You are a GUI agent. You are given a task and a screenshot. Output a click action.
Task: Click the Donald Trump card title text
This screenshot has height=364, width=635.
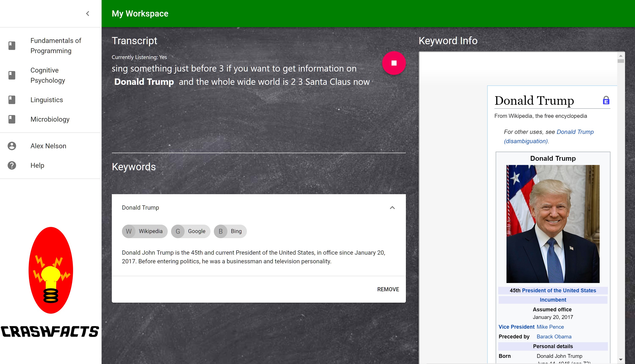140,207
